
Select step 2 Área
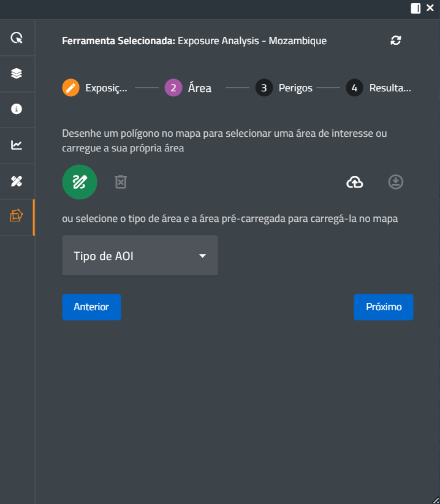point(188,88)
